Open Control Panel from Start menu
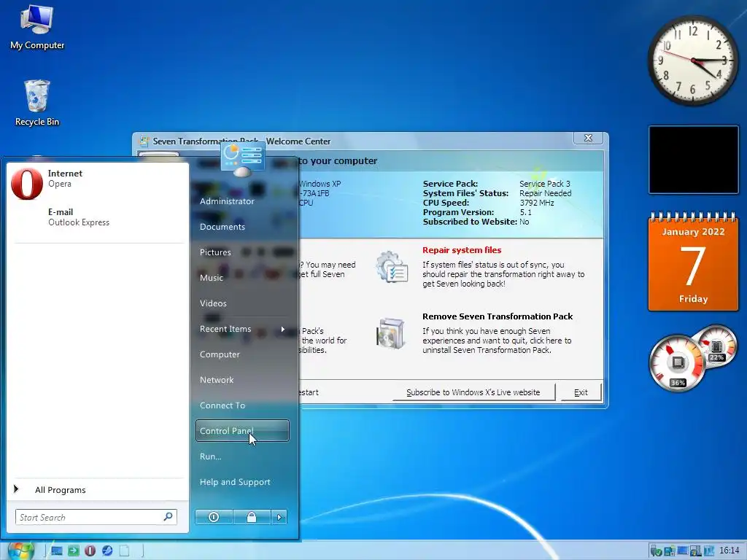The image size is (747, 560). point(242,430)
